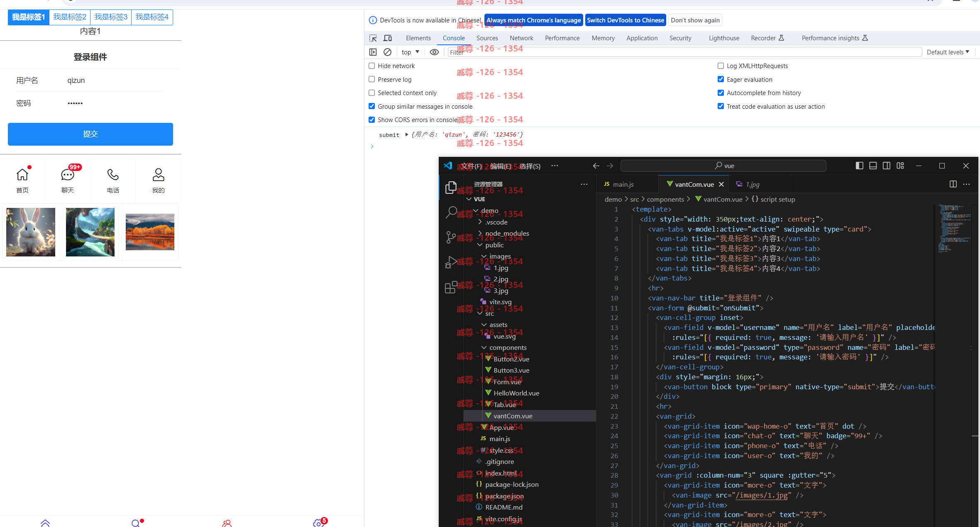The width and height of the screenshot is (980, 527).
Task: Enable Selected context only checkbox
Action: 372,93
